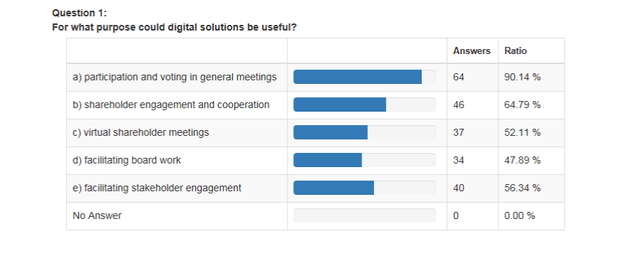Click the Question 1 heading
Viewport: 644px width, 256px height.
click(x=80, y=14)
